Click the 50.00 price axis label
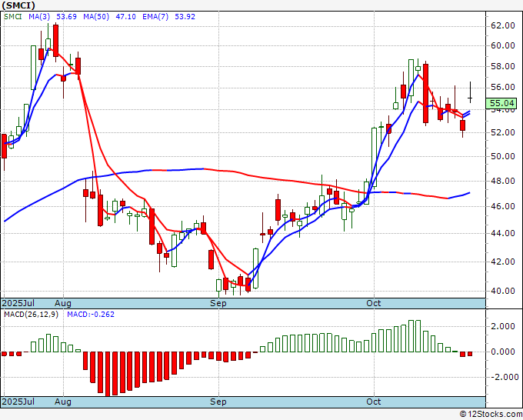Screen dimensions: 523x420 [503, 156]
